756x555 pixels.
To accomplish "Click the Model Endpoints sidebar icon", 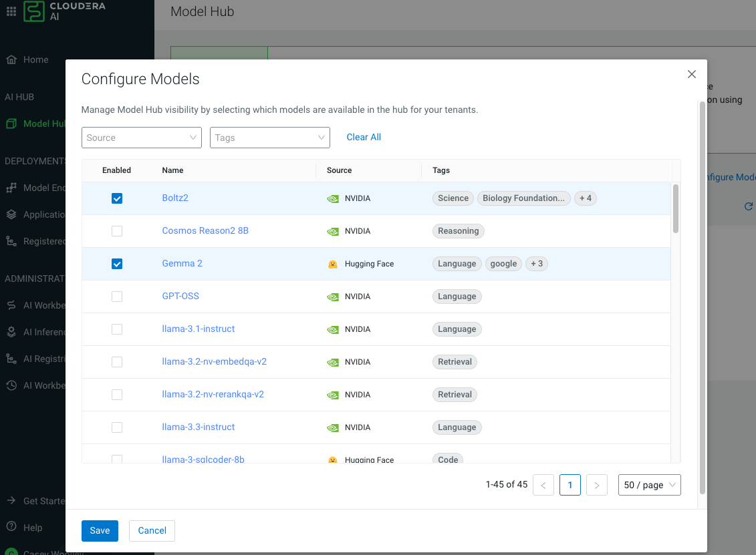I will click(x=11, y=188).
